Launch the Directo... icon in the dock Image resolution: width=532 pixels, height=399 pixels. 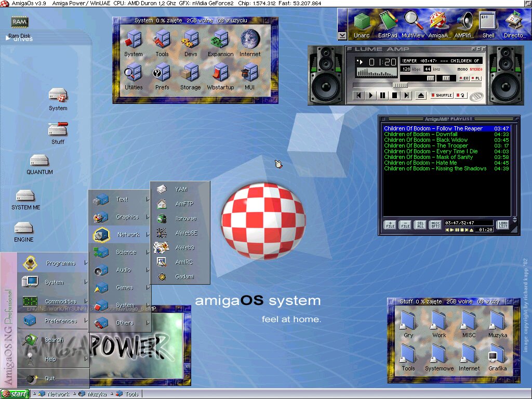pyautogui.click(x=515, y=24)
